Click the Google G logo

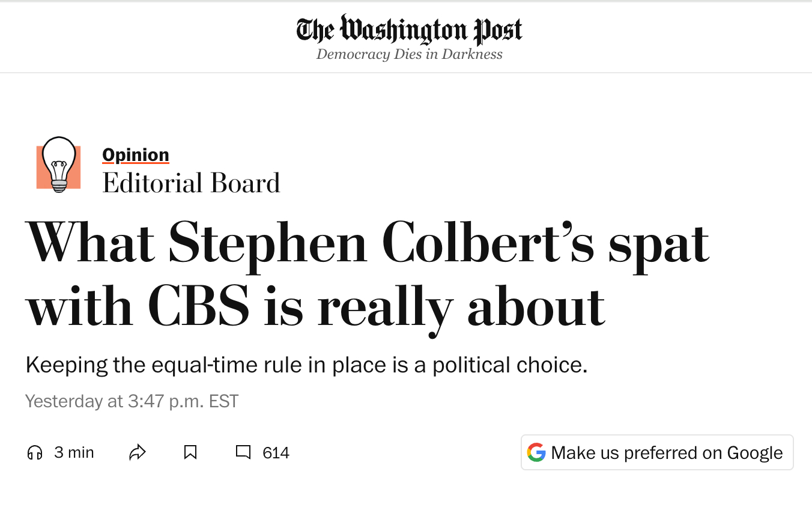(x=536, y=452)
